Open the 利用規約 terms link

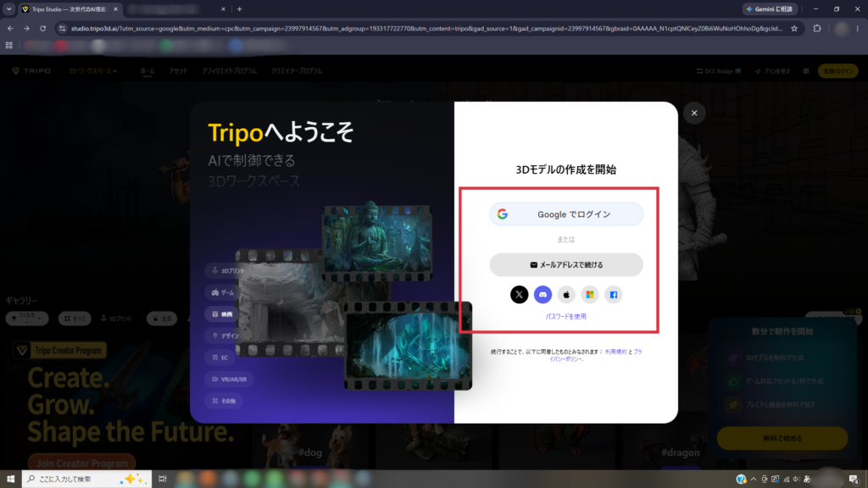click(x=615, y=352)
